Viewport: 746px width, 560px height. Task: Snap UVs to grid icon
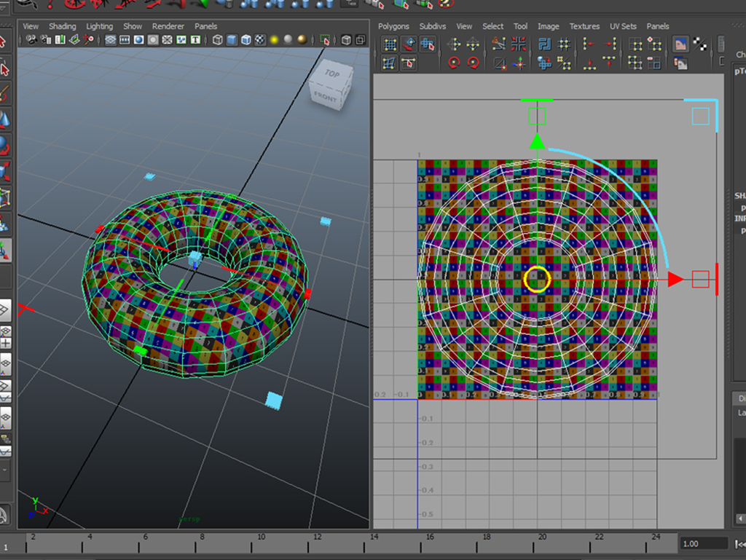pyautogui.click(x=565, y=45)
